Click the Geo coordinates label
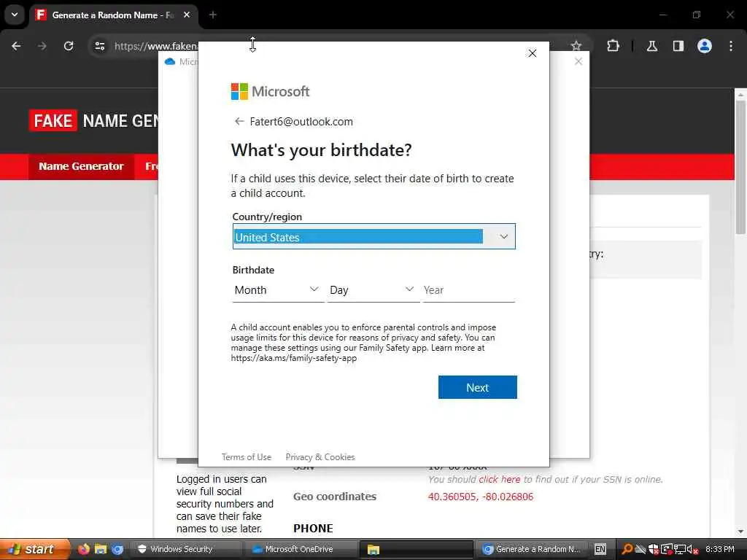The height and width of the screenshot is (560, 747). click(x=334, y=497)
